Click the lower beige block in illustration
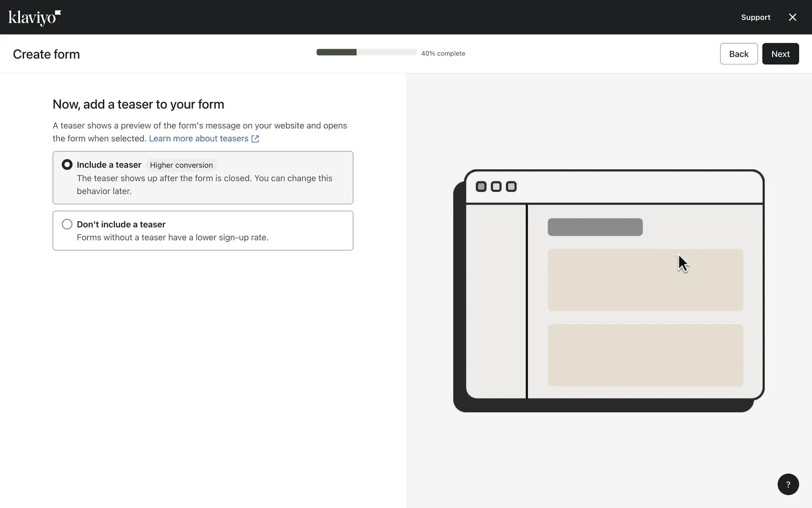 pos(645,355)
